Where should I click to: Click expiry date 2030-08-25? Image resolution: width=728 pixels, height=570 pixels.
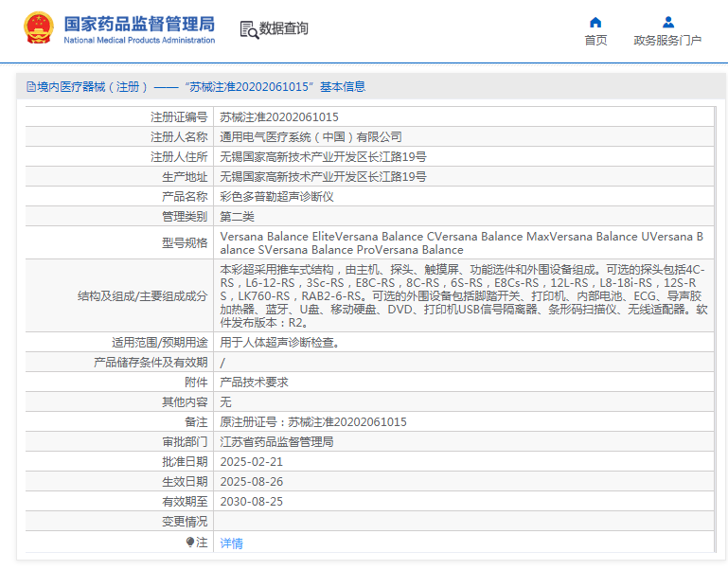[251, 502]
